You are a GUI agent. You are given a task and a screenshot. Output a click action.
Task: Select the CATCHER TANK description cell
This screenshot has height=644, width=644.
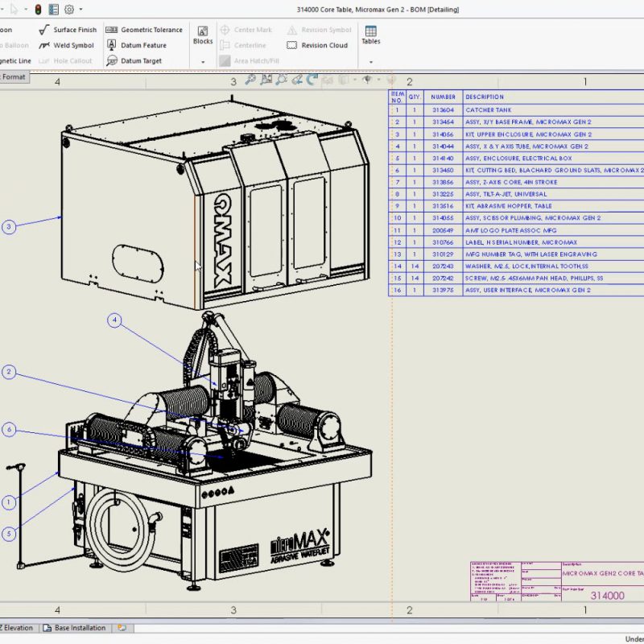click(553, 110)
